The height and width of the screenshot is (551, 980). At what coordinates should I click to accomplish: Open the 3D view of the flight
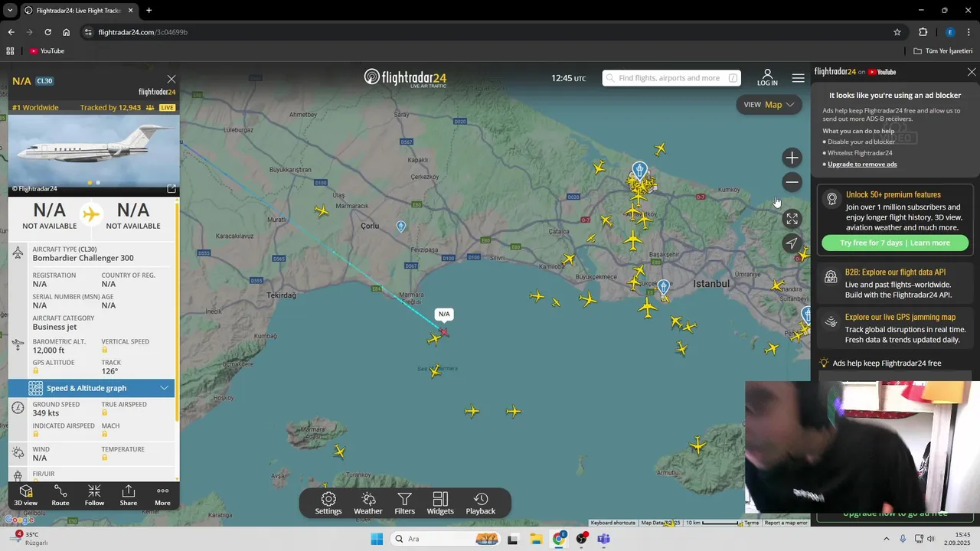[25, 495]
